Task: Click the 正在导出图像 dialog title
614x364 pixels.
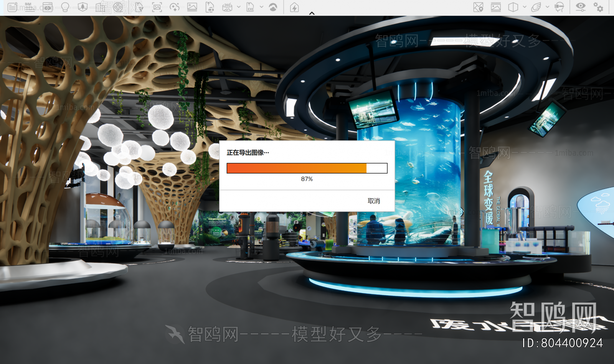Action: [x=248, y=153]
